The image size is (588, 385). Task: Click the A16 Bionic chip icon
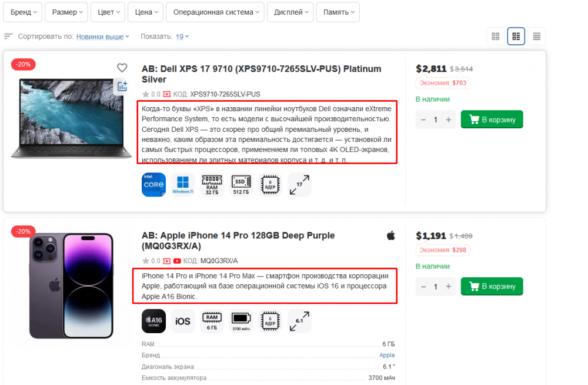point(153,321)
